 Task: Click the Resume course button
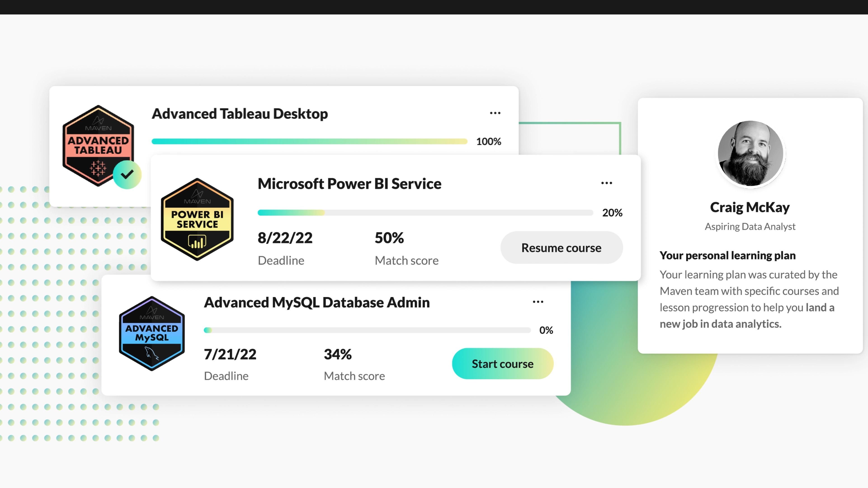coord(561,248)
